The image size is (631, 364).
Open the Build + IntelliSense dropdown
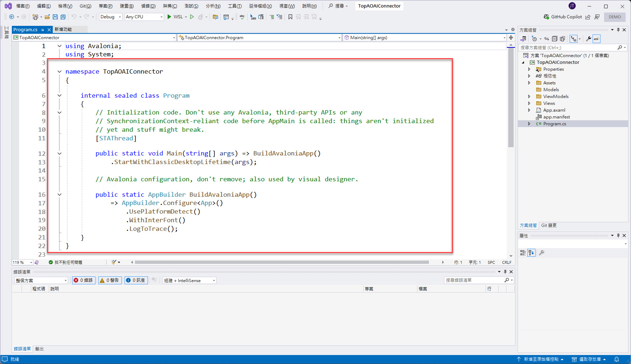point(189,280)
